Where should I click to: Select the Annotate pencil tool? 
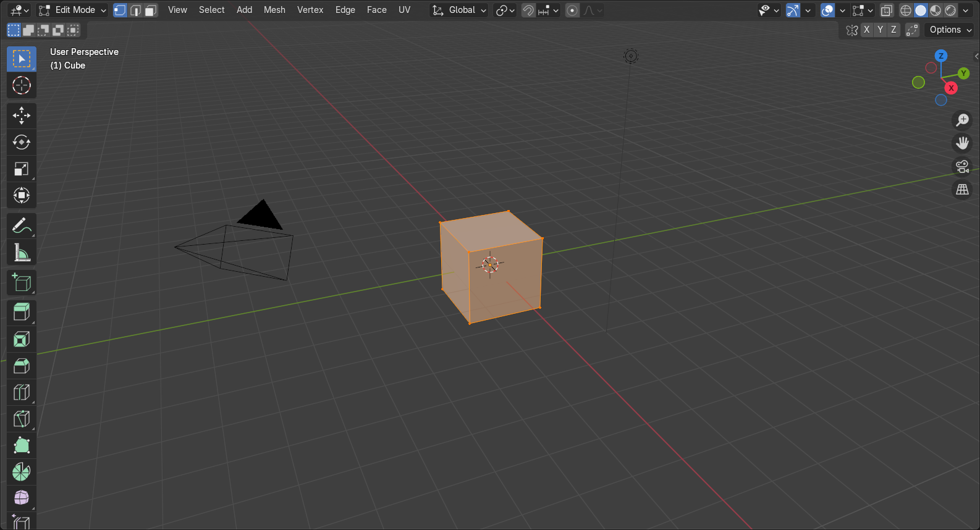(x=22, y=226)
